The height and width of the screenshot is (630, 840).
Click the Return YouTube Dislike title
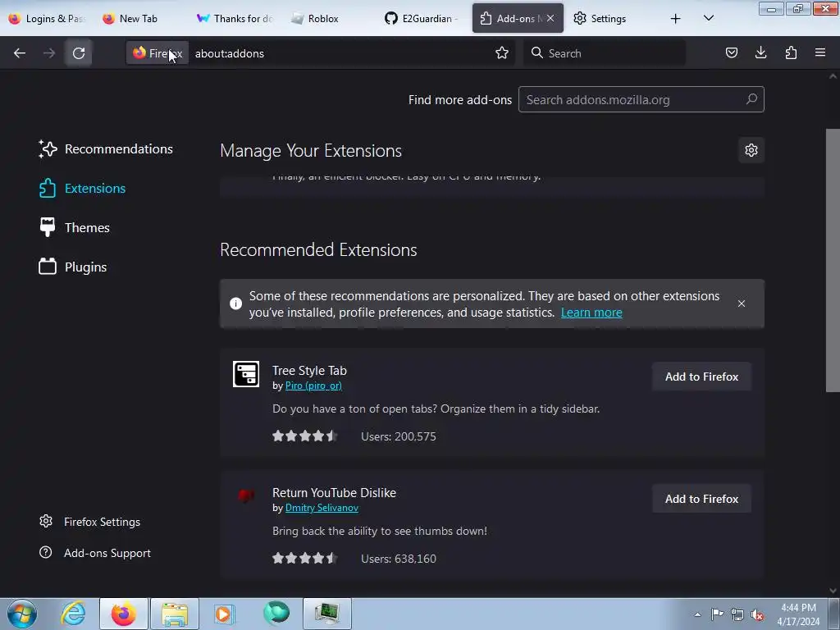[334, 493]
